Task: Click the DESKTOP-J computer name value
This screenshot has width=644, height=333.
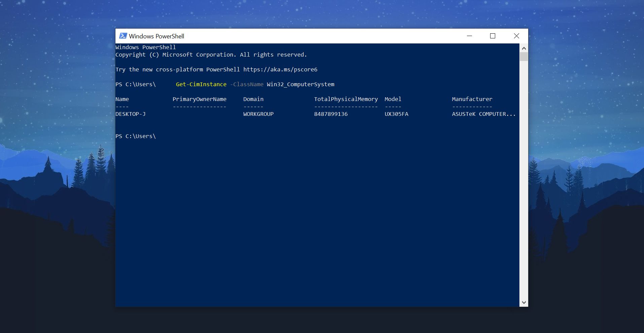Action: point(131,114)
